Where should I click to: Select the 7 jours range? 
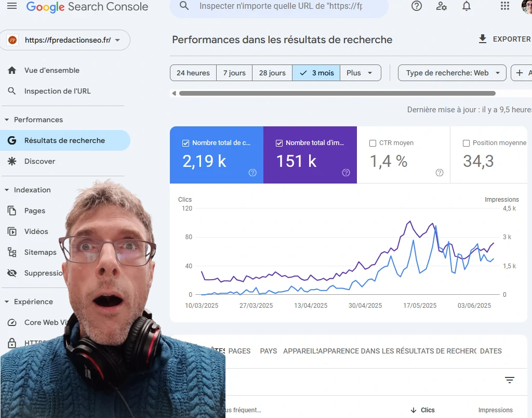[x=234, y=73]
